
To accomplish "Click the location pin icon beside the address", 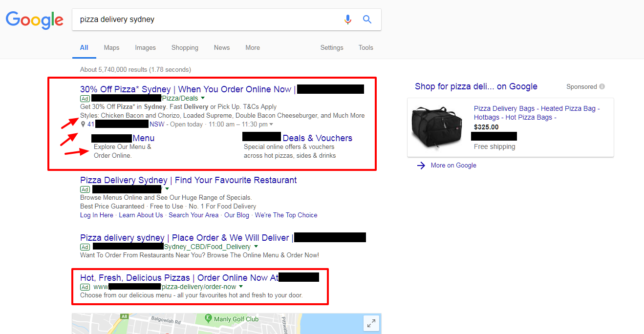I will 83,125.
